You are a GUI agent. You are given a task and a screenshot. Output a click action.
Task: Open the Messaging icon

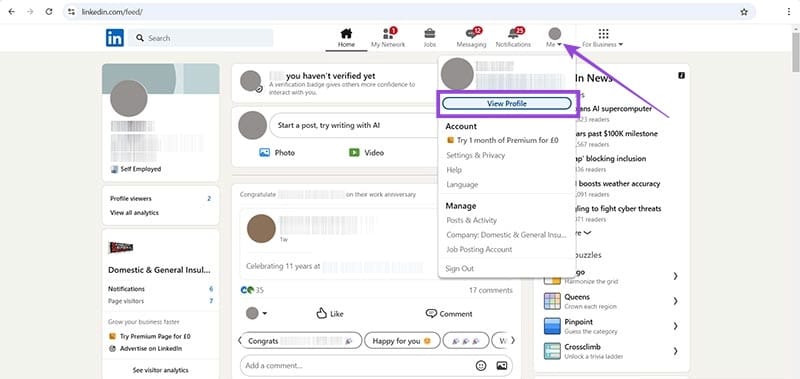coord(471,34)
